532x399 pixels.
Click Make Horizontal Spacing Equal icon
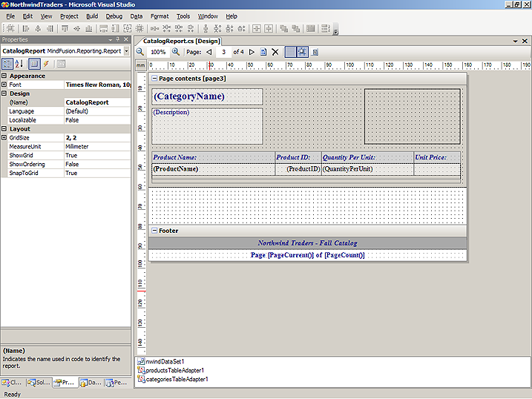click(155, 28)
